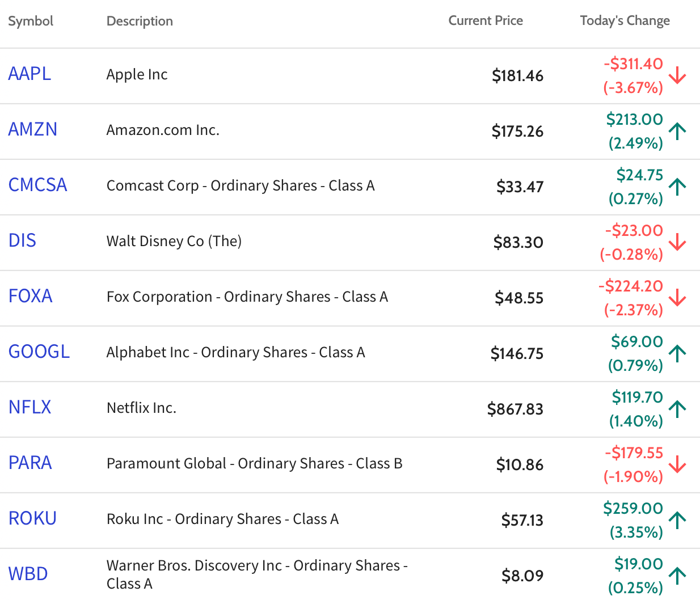Click the (-1.90%) percent change

pos(633,477)
